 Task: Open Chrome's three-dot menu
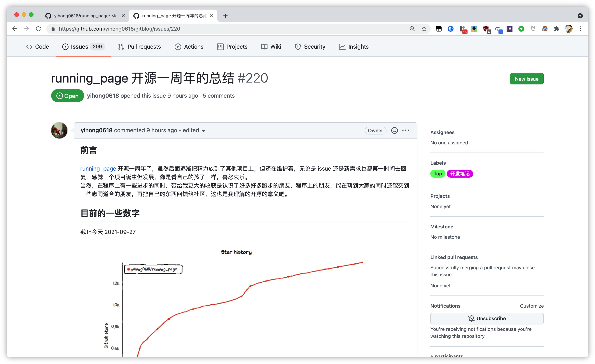point(580,29)
